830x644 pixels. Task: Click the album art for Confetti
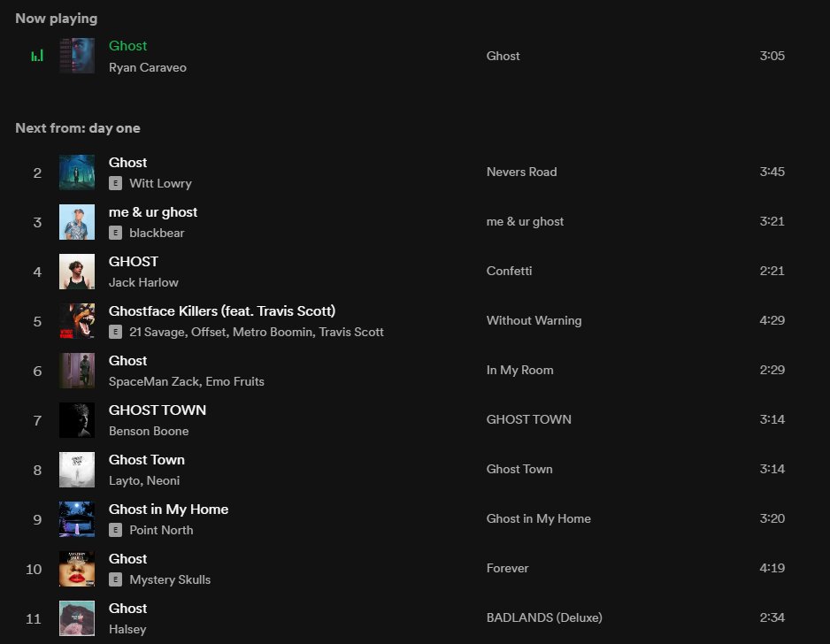pos(77,272)
